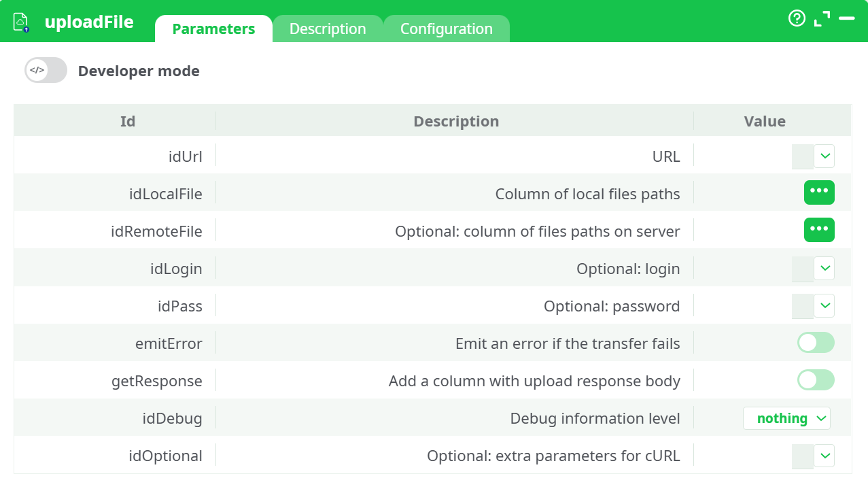Click the developer mode code icon
Viewport: 868px width, 491px height.
[39, 70]
